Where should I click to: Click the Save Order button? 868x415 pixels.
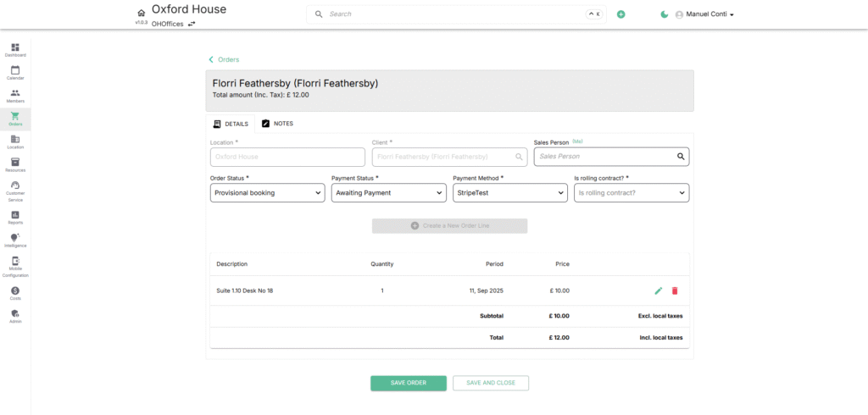(x=408, y=383)
